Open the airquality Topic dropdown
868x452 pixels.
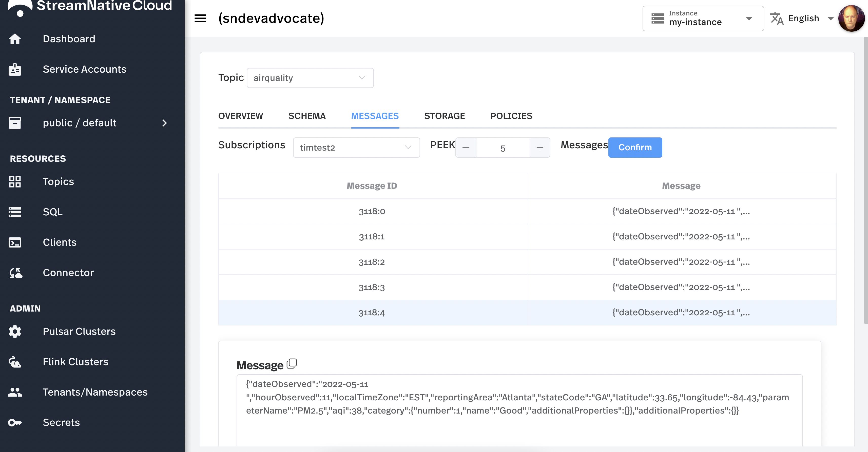310,78
